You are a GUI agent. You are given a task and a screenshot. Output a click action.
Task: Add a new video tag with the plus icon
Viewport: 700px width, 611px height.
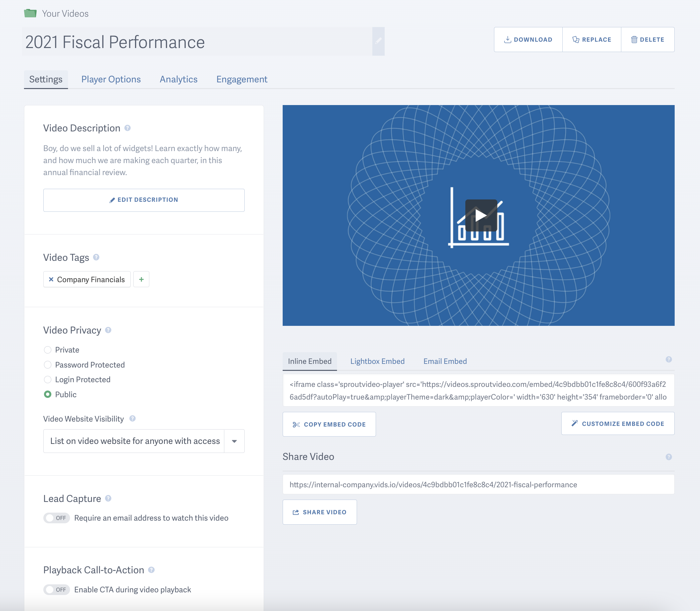pyautogui.click(x=141, y=279)
